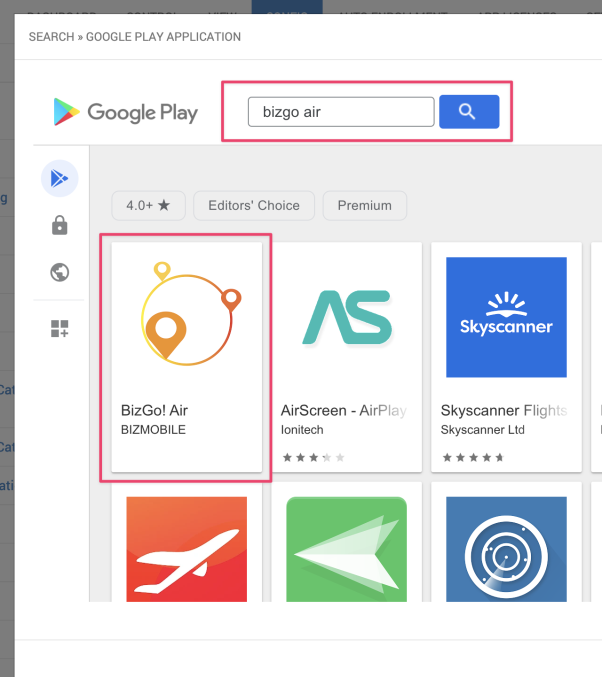
Task: Select the blue radar app thumbnail
Action: pyautogui.click(x=506, y=549)
